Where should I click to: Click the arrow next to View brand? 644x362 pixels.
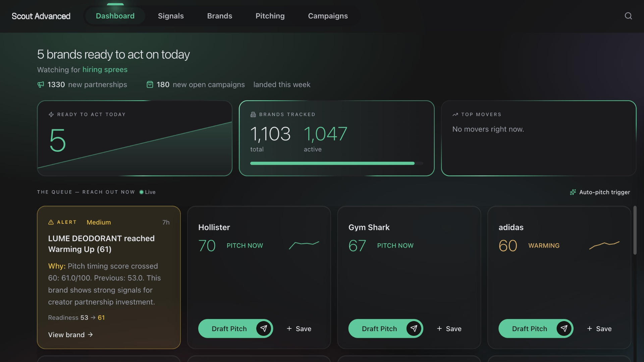tap(90, 335)
